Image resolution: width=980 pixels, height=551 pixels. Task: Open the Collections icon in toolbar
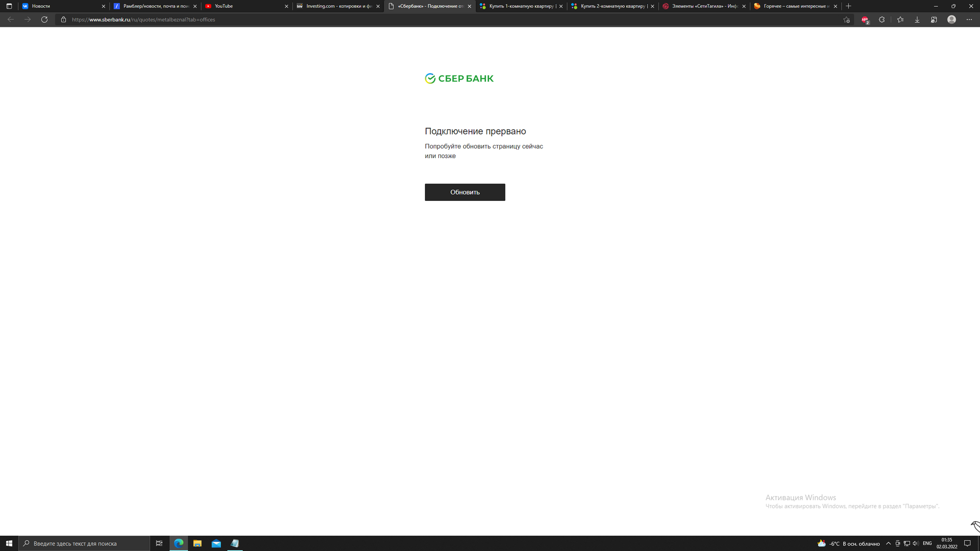[x=934, y=20]
